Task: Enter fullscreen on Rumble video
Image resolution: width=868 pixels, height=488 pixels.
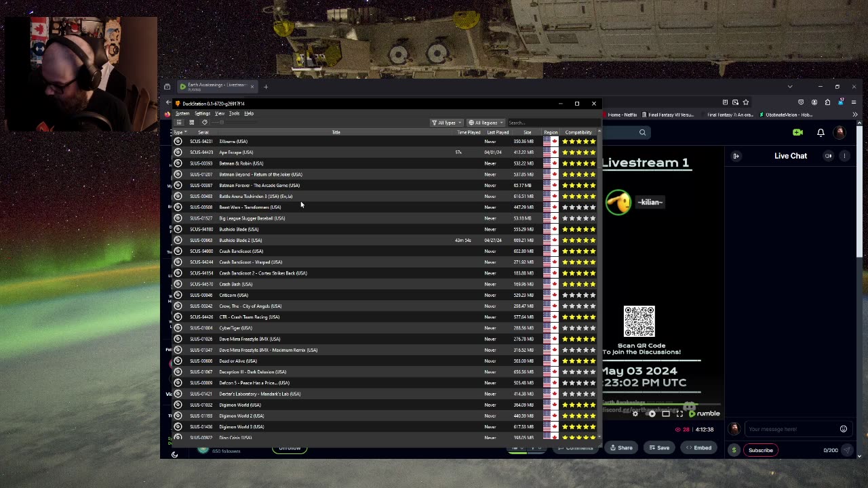Action: click(679, 413)
